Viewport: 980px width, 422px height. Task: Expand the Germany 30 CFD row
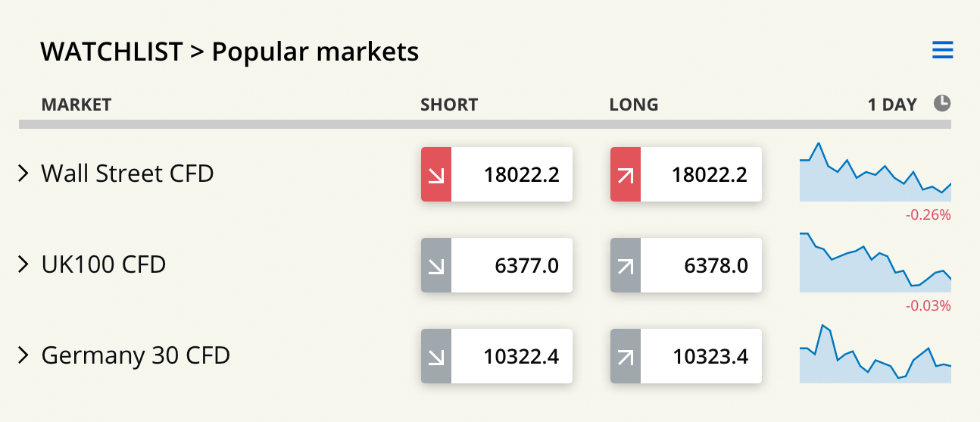click(23, 355)
